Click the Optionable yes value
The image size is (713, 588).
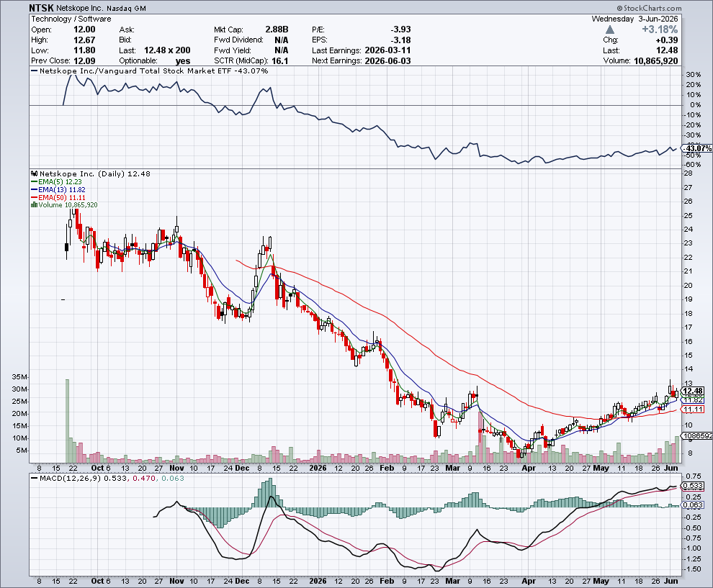183,61
